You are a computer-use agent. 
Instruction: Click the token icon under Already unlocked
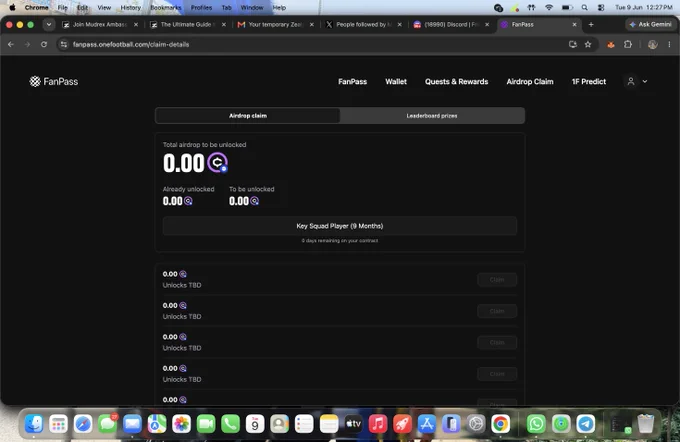188,201
